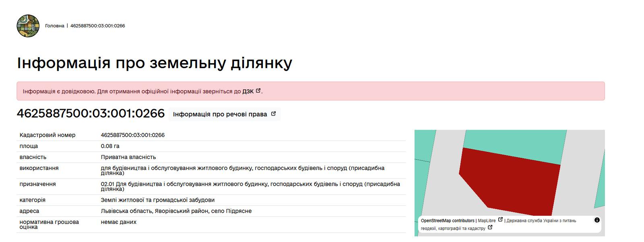Go to the Головна breadcrumb link
This screenshot has width=644, height=242.
54,26
